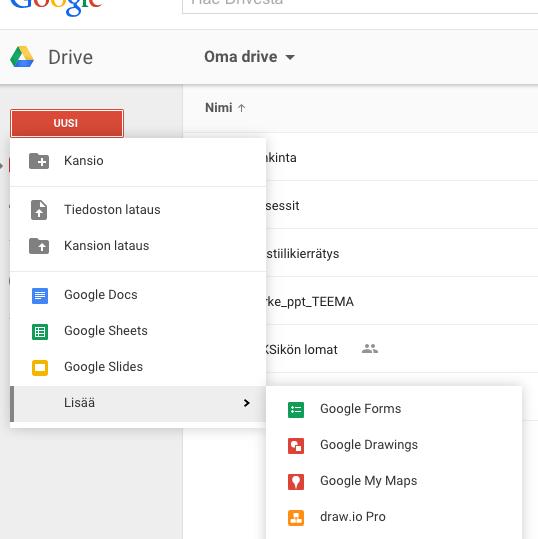Open the file row ending in 'stiilikierrätys'
The height and width of the screenshot is (539, 538).
point(402,254)
